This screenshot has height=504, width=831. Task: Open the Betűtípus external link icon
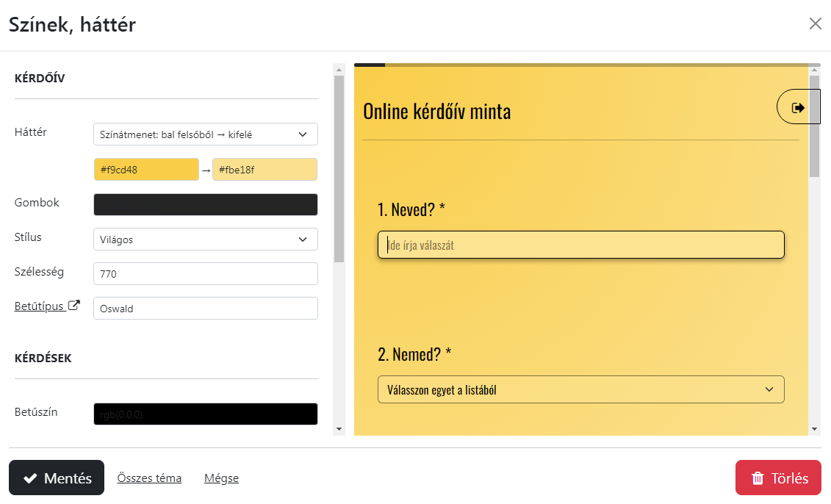pos(74,305)
